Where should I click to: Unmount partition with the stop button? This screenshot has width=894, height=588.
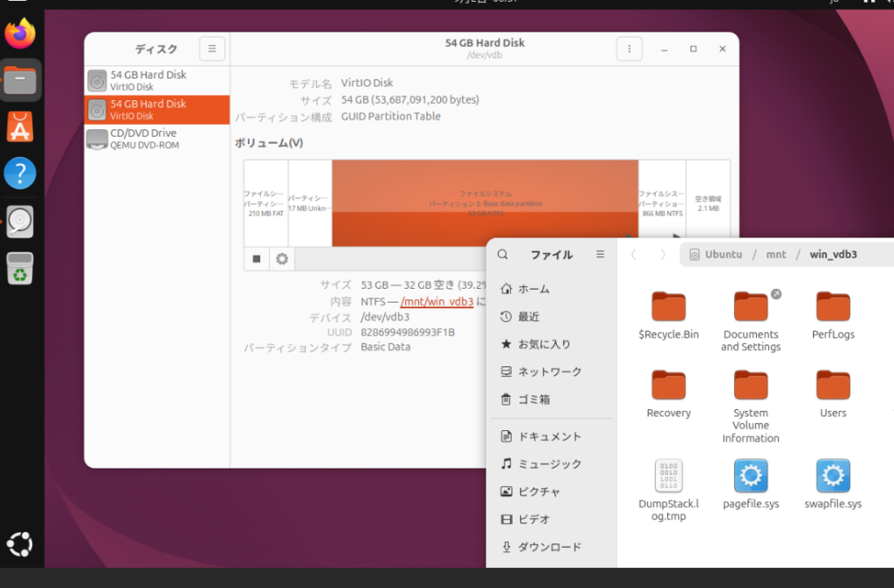(x=257, y=259)
